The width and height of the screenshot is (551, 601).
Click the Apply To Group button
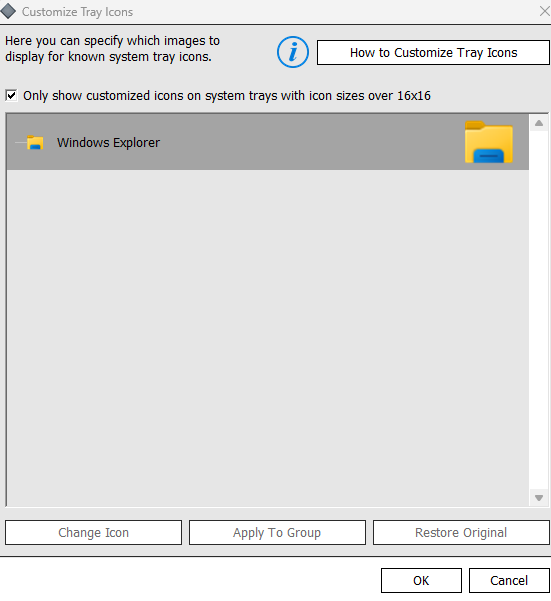pyautogui.click(x=277, y=532)
